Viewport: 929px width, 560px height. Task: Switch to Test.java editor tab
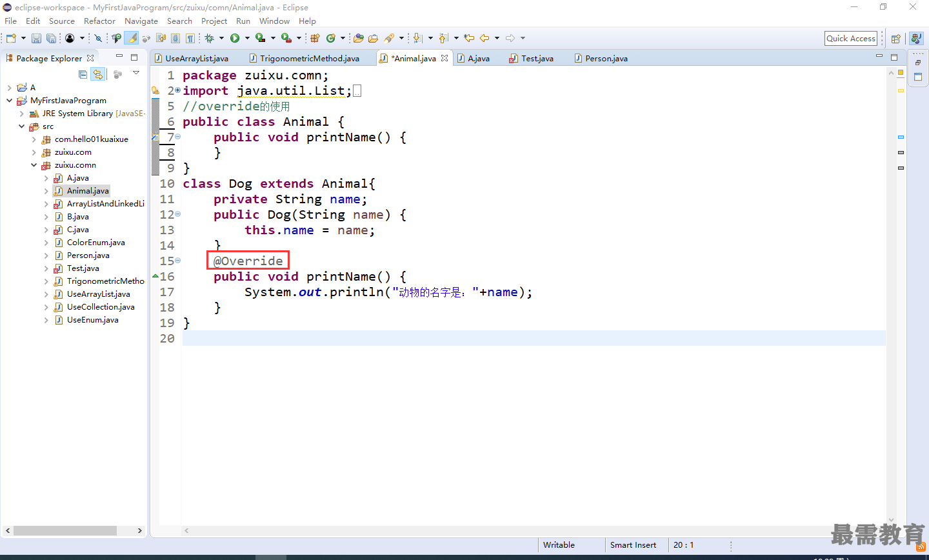(x=532, y=58)
